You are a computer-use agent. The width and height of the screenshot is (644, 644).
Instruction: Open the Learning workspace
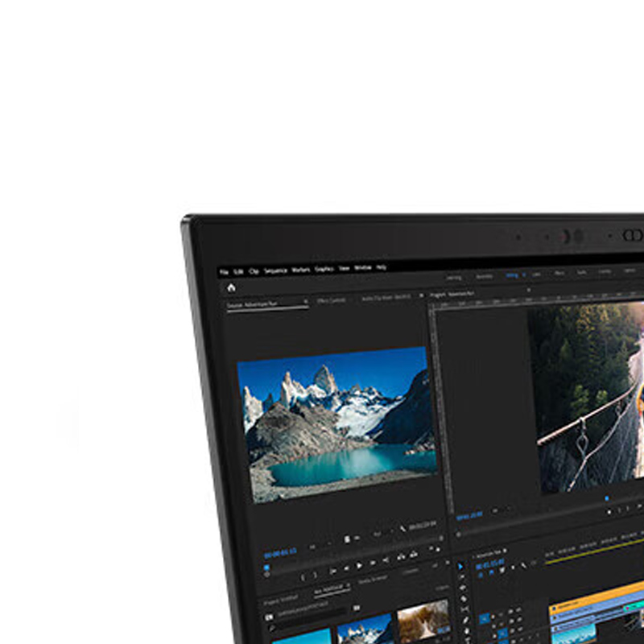[454, 276]
